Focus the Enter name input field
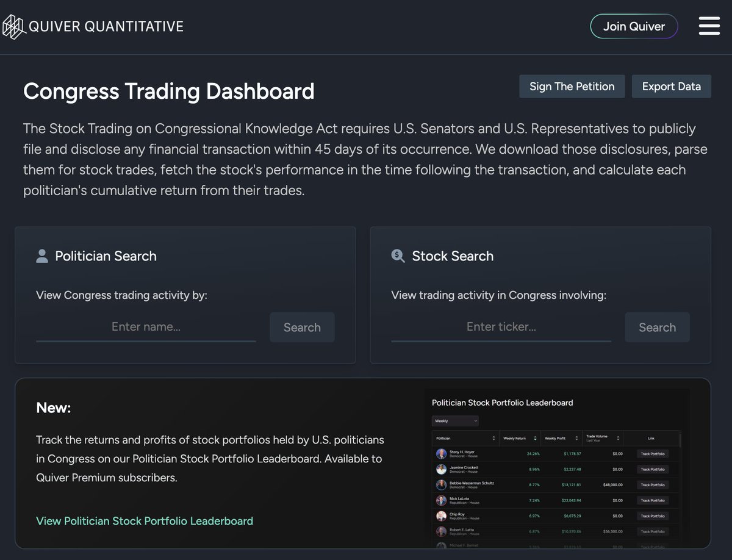The height and width of the screenshot is (560, 732). coord(146,327)
